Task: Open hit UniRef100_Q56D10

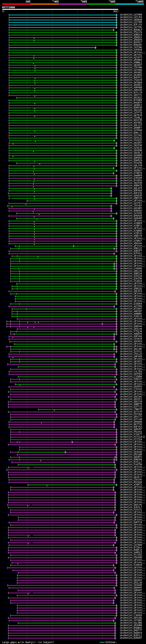Action: (131, 37)
